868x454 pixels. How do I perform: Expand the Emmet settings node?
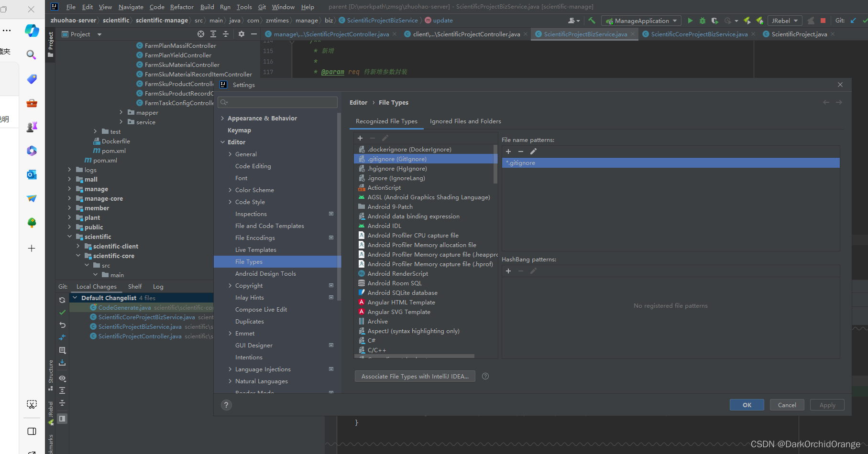tap(230, 333)
